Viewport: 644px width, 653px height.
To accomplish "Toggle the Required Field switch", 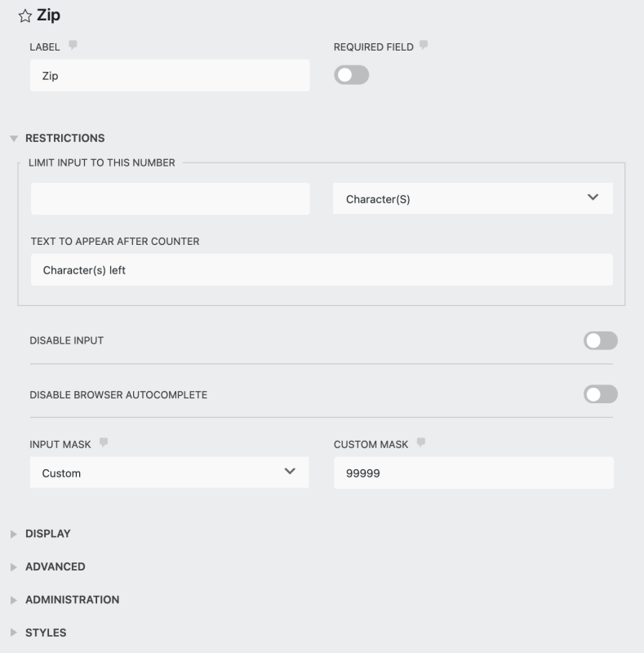I will 351,75.
